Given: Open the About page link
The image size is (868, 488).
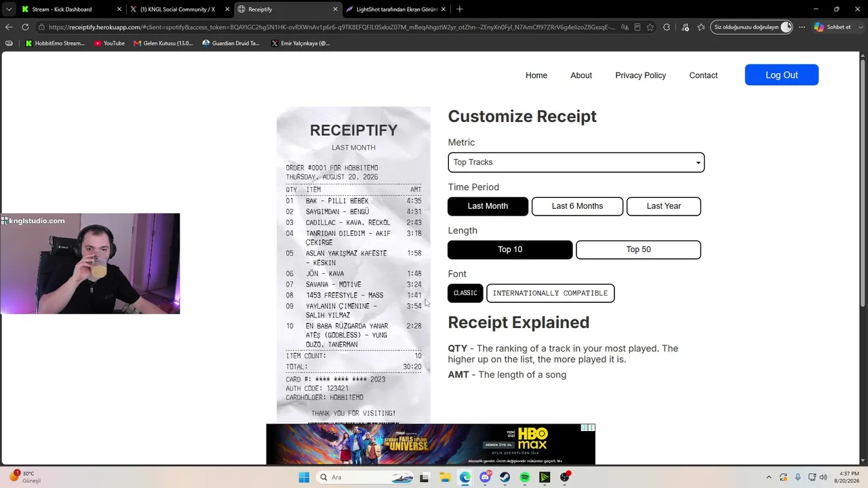Looking at the screenshot, I should point(581,75).
